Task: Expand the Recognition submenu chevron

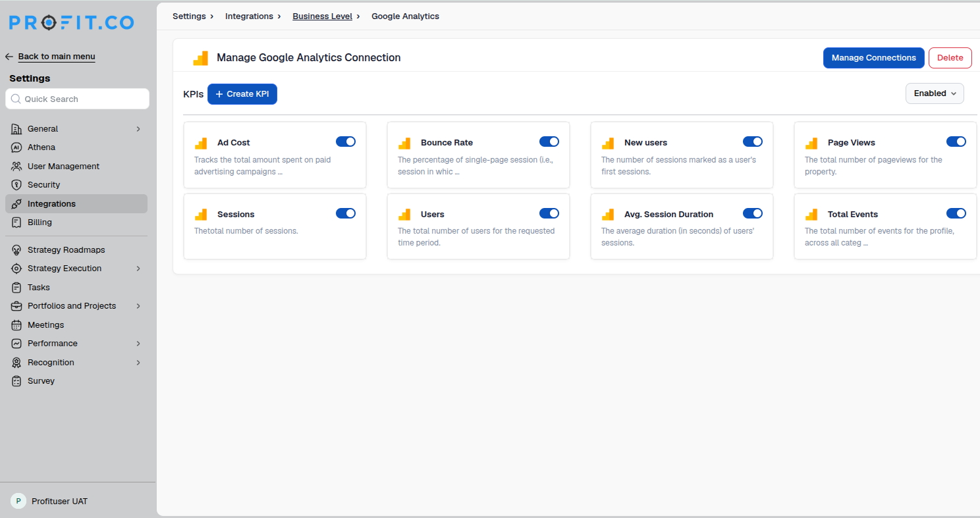Action: point(138,363)
